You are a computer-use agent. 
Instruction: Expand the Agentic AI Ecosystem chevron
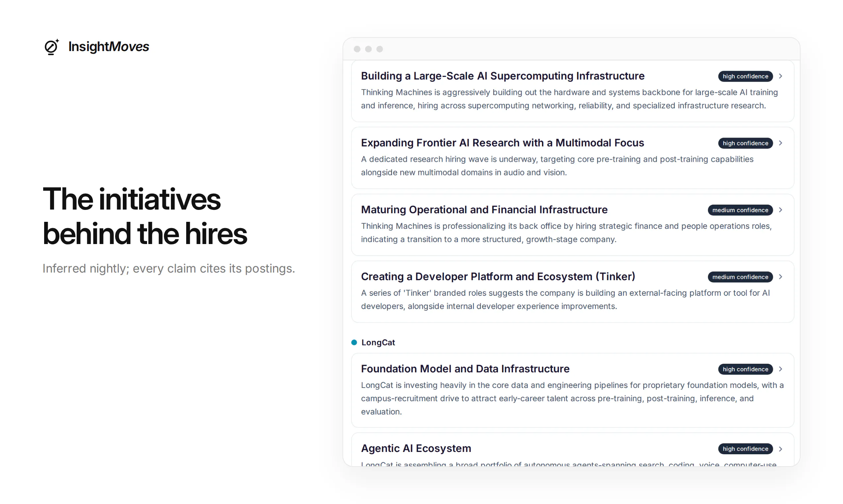tap(781, 449)
